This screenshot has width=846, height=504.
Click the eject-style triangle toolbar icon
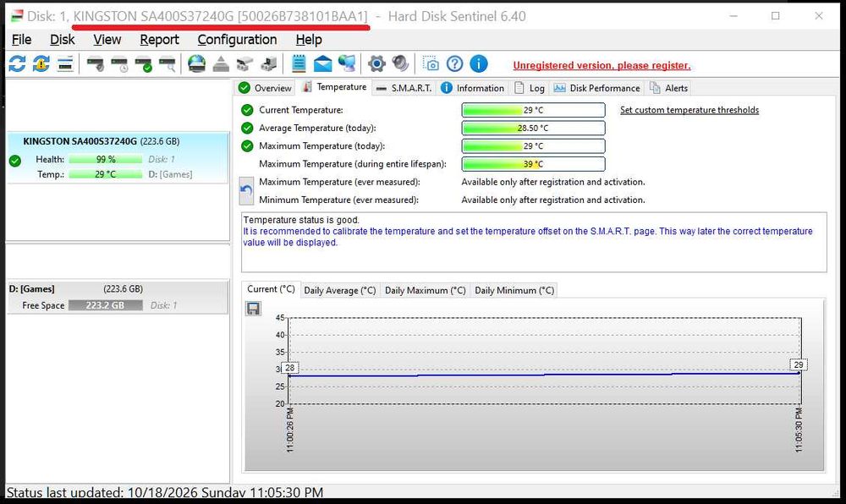[x=221, y=64]
